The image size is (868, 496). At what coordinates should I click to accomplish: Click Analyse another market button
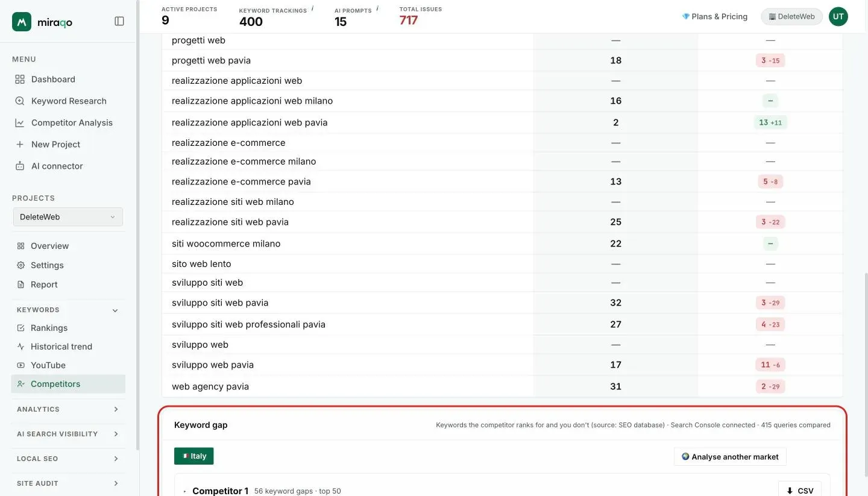coord(730,456)
